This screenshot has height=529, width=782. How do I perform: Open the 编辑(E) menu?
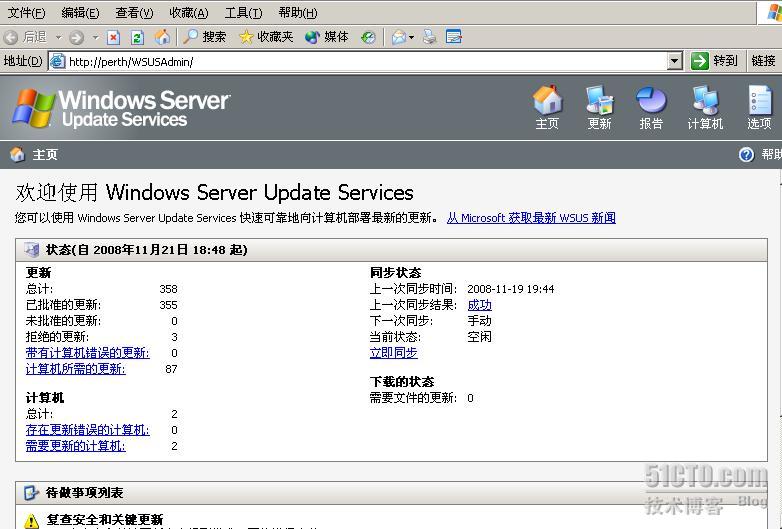pos(80,13)
